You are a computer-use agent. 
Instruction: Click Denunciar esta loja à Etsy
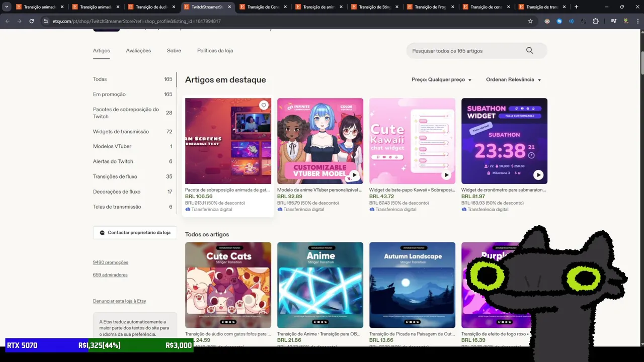119,301
